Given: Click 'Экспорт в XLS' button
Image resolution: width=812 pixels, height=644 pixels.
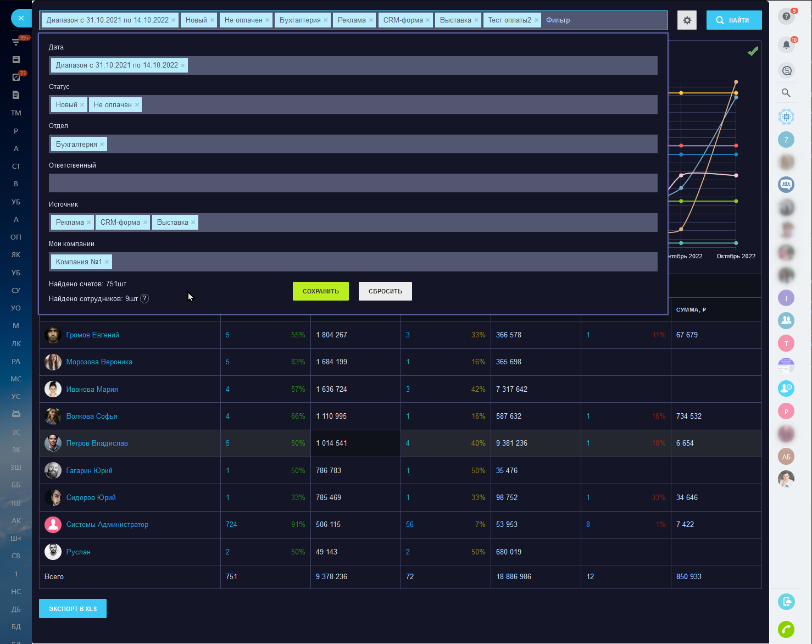Looking at the screenshot, I should [x=73, y=609].
